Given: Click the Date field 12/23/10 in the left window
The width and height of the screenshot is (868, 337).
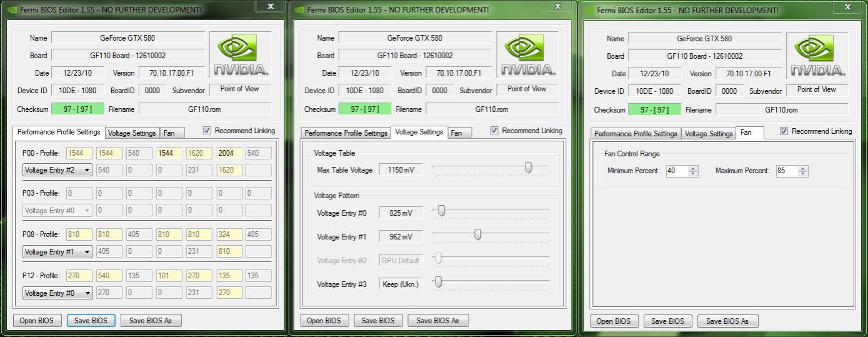Looking at the screenshot, I should [77, 74].
